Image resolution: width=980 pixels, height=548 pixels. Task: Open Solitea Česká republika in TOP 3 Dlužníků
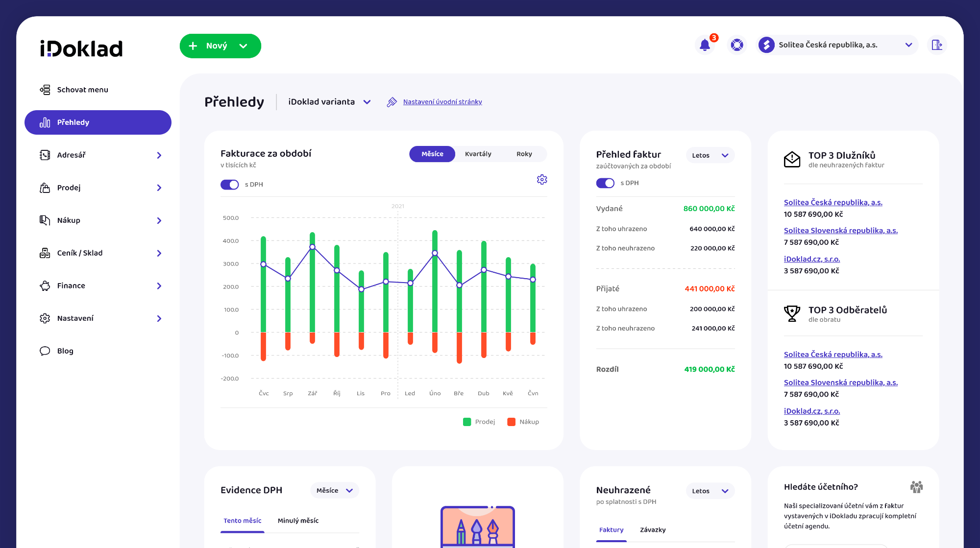tap(833, 202)
